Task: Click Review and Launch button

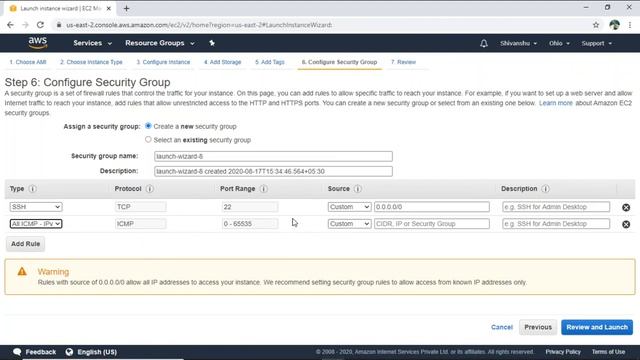Action: (x=597, y=327)
